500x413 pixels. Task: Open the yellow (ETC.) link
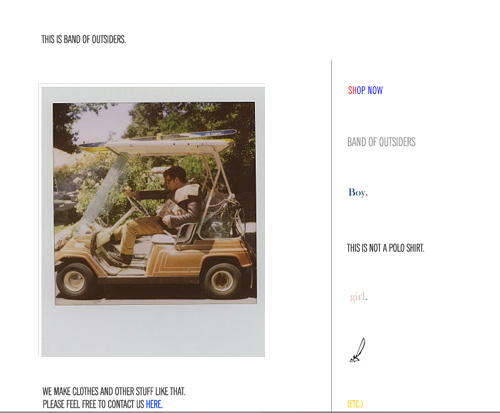pyautogui.click(x=355, y=404)
